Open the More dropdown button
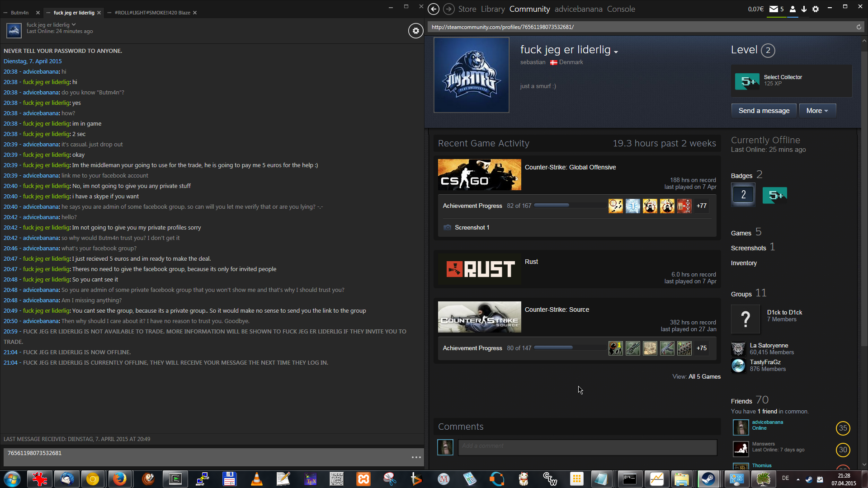Image resolution: width=868 pixels, height=488 pixels. 817,111
